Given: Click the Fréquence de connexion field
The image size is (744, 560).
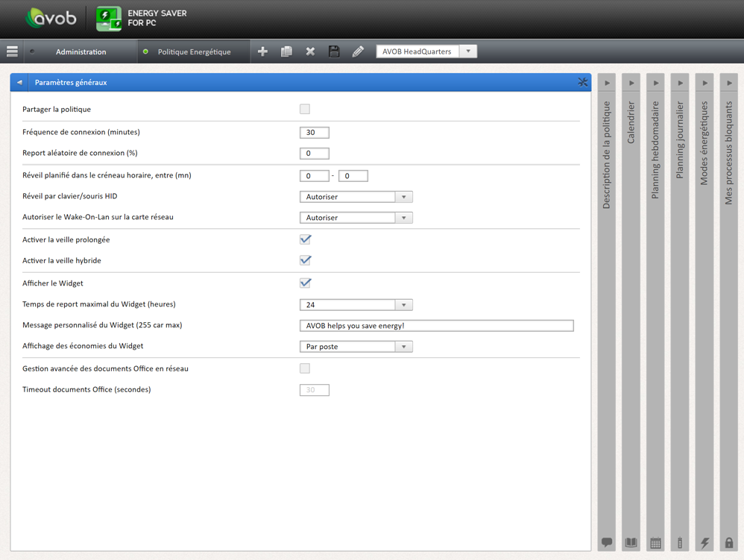Looking at the screenshot, I should click(314, 133).
